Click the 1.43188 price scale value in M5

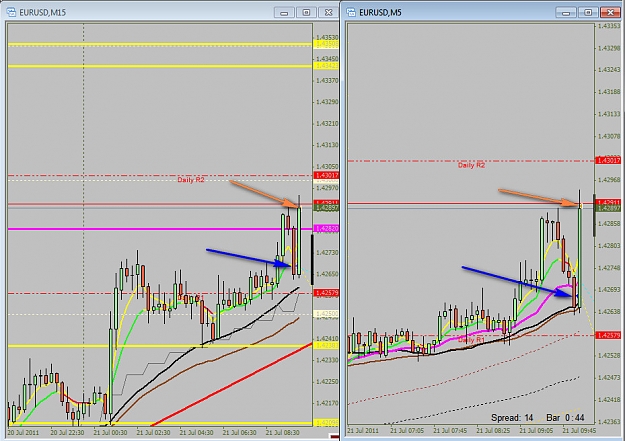(x=609, y=92)
